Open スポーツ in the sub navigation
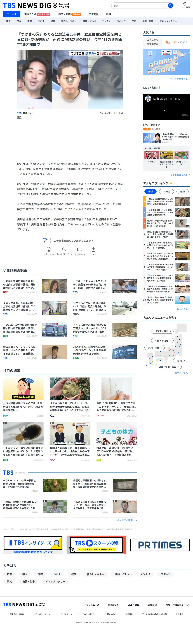This screenshot has width=193, height=644. 121,21
